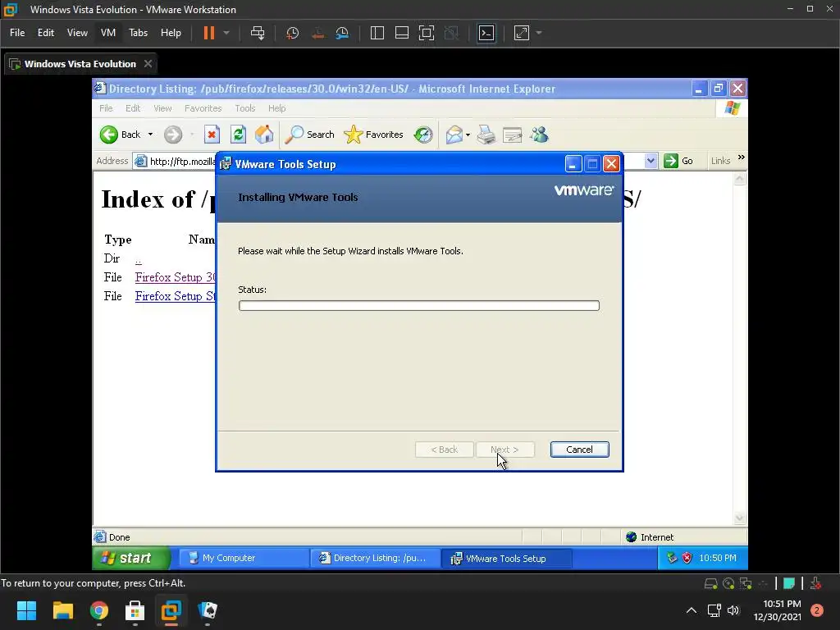Click the IE scrollbar up arrow

739,179
